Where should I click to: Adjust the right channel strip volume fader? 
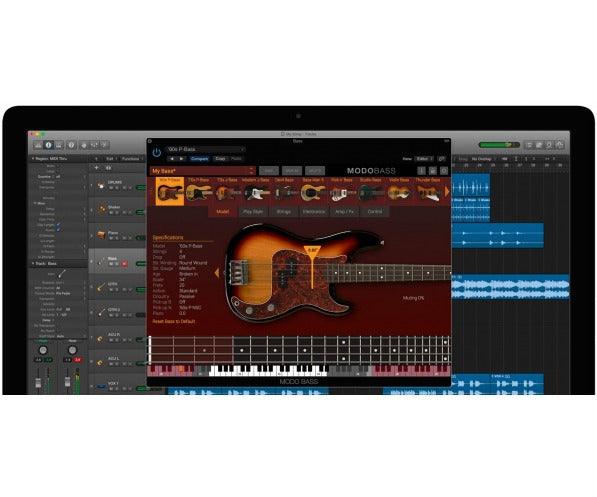coord(67,381)
